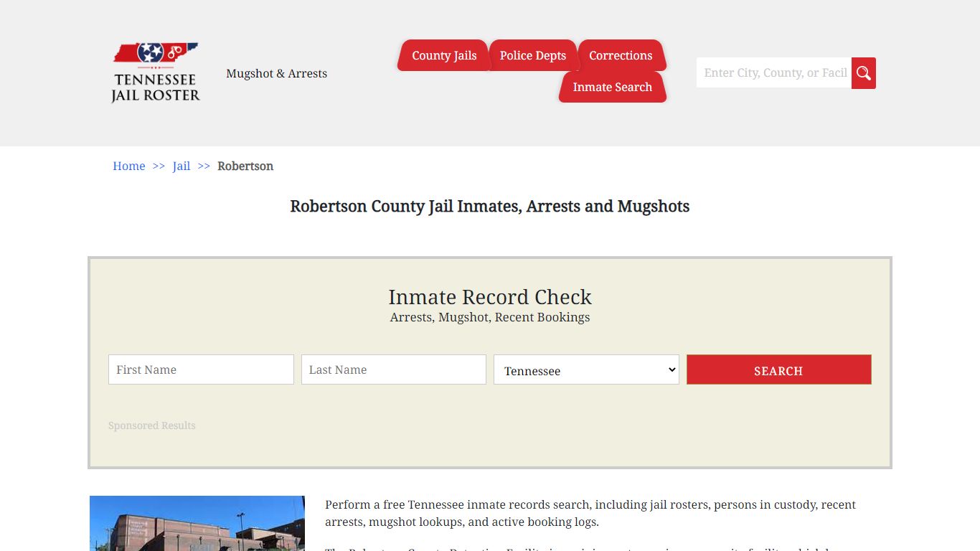Focus the Enter City, County search box
980x551 pixels.
click(x=773, y=72)
